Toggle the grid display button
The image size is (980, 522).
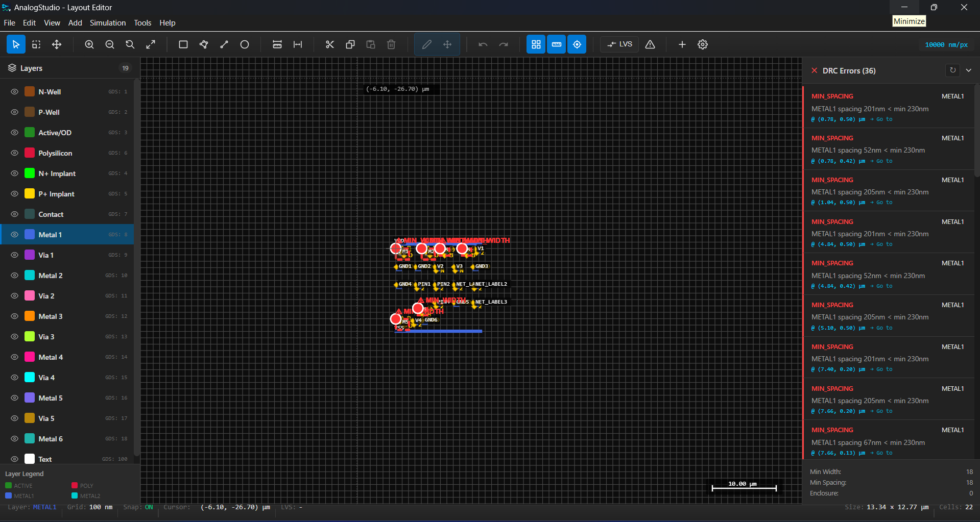536,44
